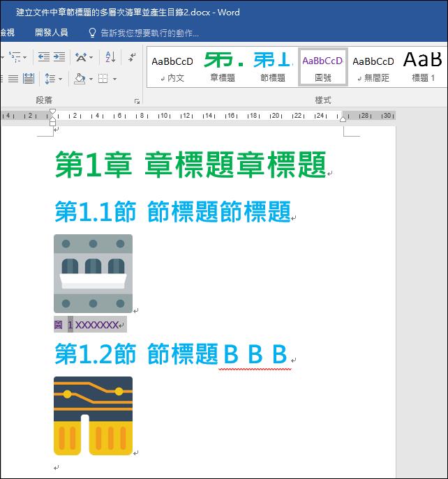Screen dimensions: 448x479
Task: Click the heading 第1.1節 節標題節標題
Action: pyautogui.click(x=173, y=212)
